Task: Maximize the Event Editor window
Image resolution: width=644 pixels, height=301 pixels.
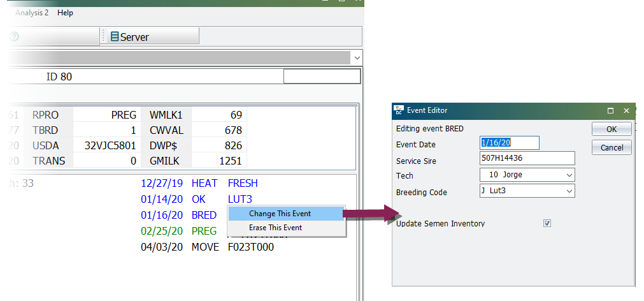Action: pyautogui.click(x=611, y=110)
